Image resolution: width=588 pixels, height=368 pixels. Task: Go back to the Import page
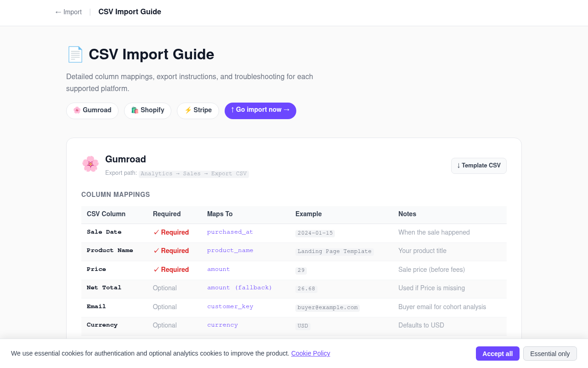[68, 12]
